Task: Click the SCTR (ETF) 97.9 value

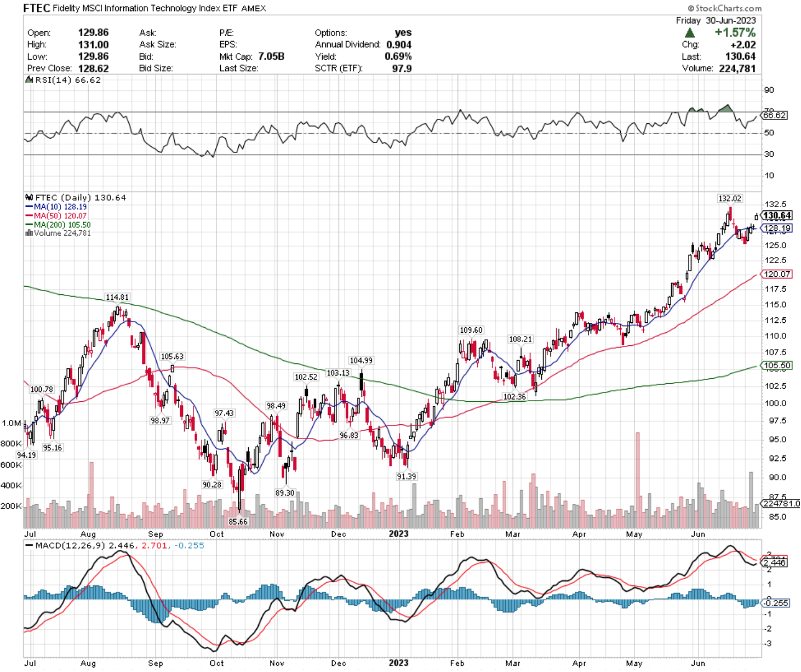Action: (402, 68)
